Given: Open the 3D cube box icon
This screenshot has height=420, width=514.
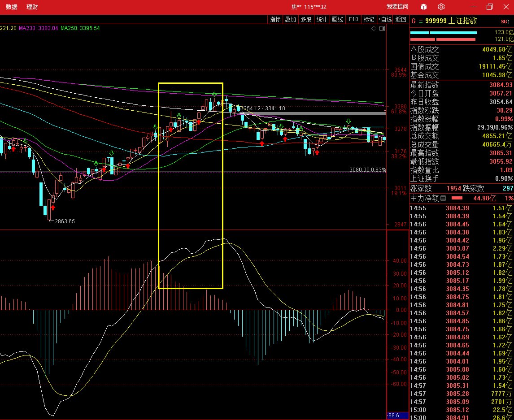Looking at the screenshot, I should [423, 7].
